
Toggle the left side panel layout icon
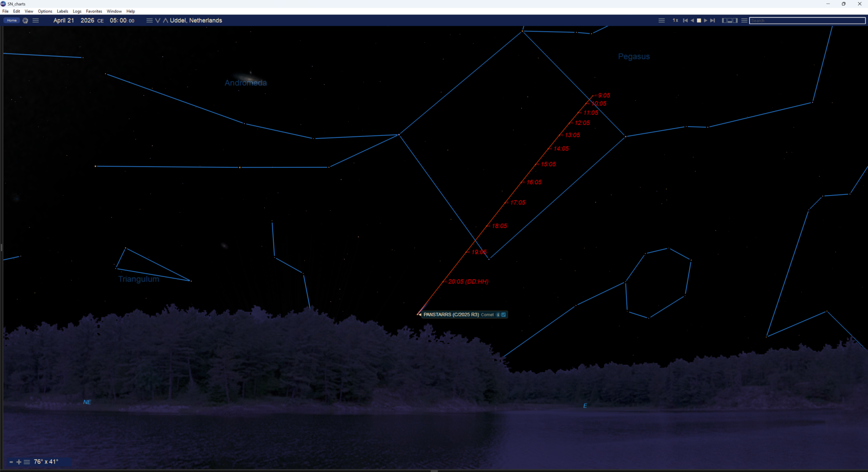pyautogui.click(x=724, y=20)
